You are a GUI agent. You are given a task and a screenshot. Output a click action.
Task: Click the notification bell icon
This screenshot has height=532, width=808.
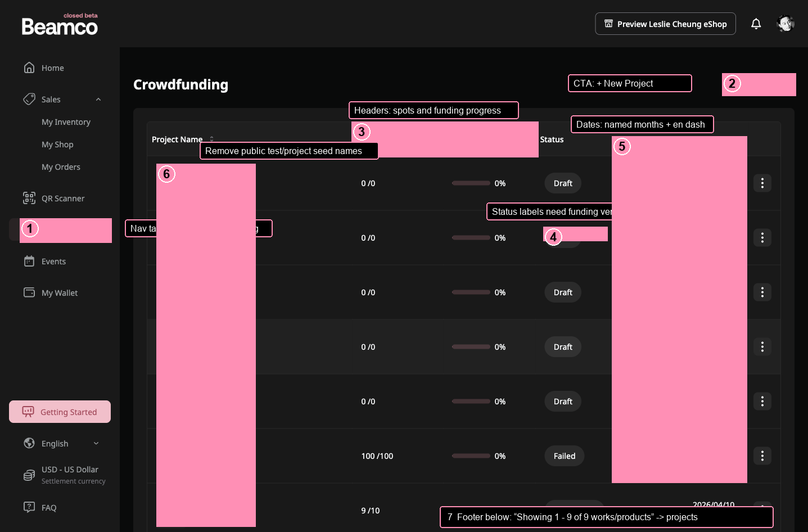coord(756,24)
